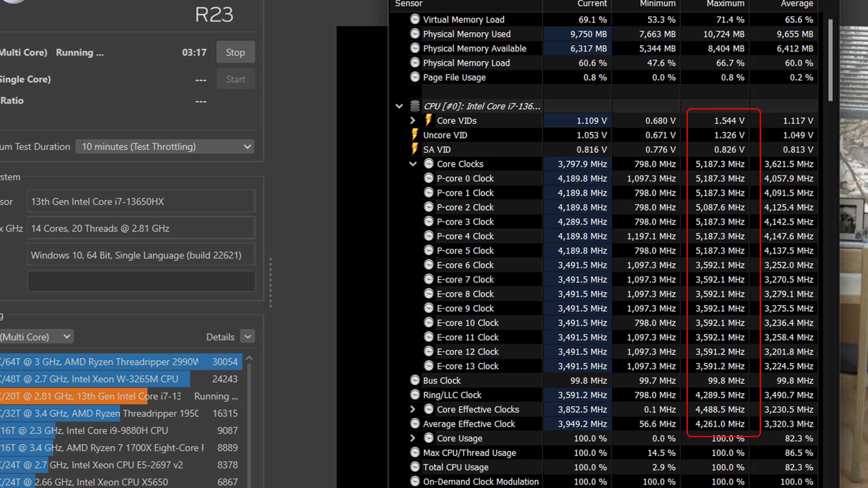
Task: Click the Page File Usage sensor icon
Action: tap(415, 77)
